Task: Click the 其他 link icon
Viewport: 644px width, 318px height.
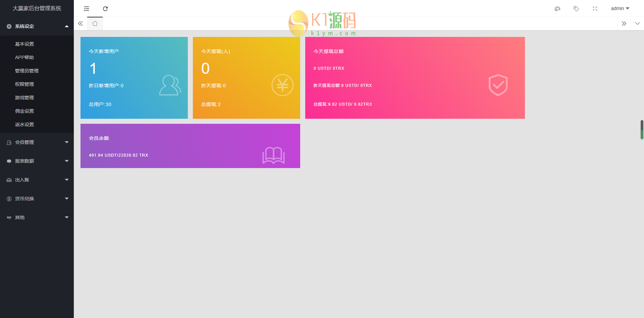Action: (x=9, y=217)
